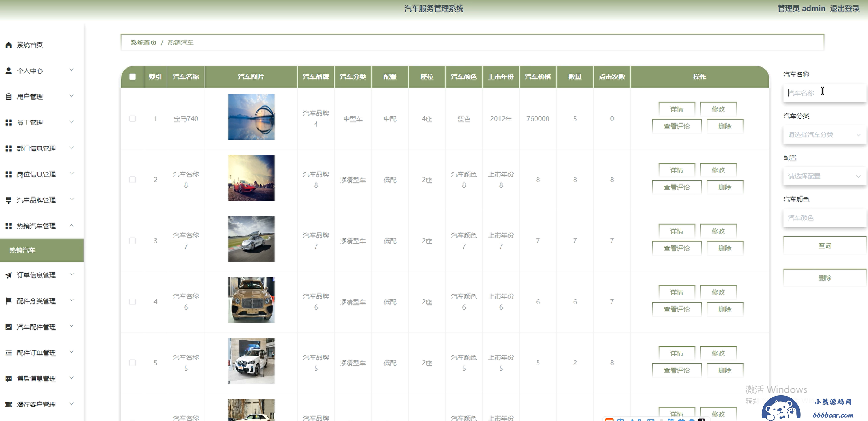Click the home icon beside 系统首页
Screen dimensions: 868x421
point(9,45)
